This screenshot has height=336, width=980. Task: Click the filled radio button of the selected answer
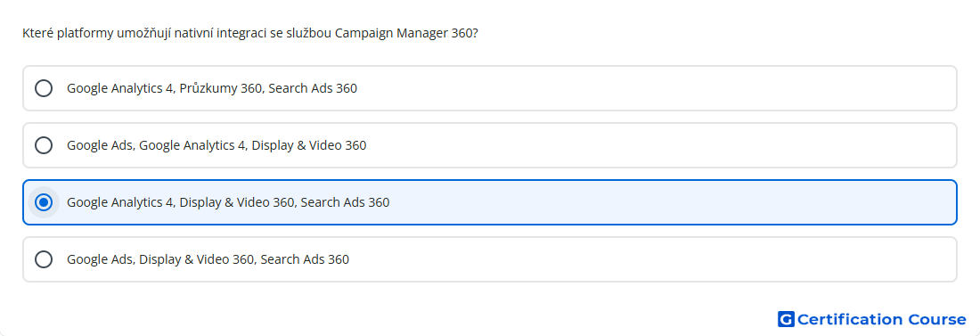(x=44, y=202)
